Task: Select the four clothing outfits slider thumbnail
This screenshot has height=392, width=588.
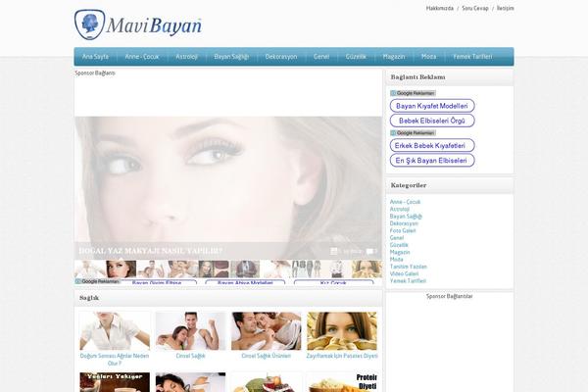Action: pos(306,269)
